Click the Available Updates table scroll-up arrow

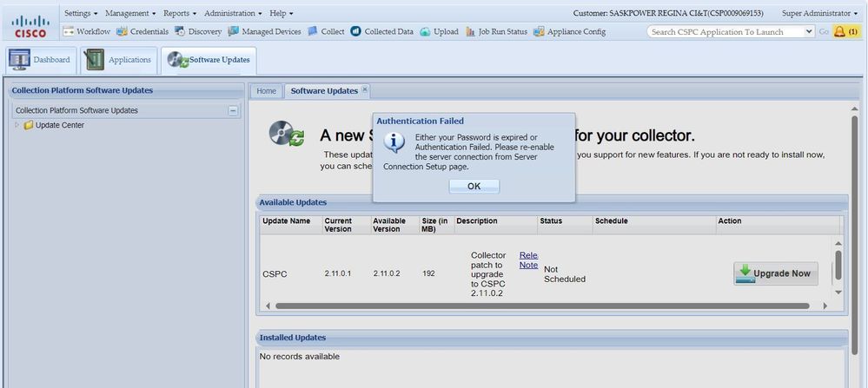pos(838,243)
